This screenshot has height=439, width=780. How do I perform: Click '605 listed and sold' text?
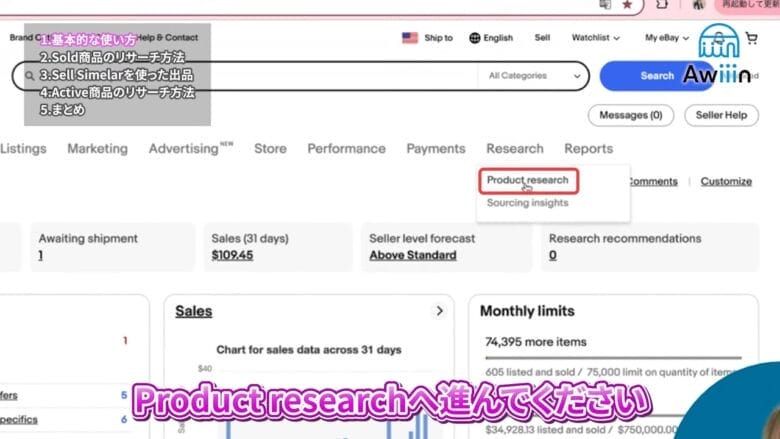pos(530,372)
